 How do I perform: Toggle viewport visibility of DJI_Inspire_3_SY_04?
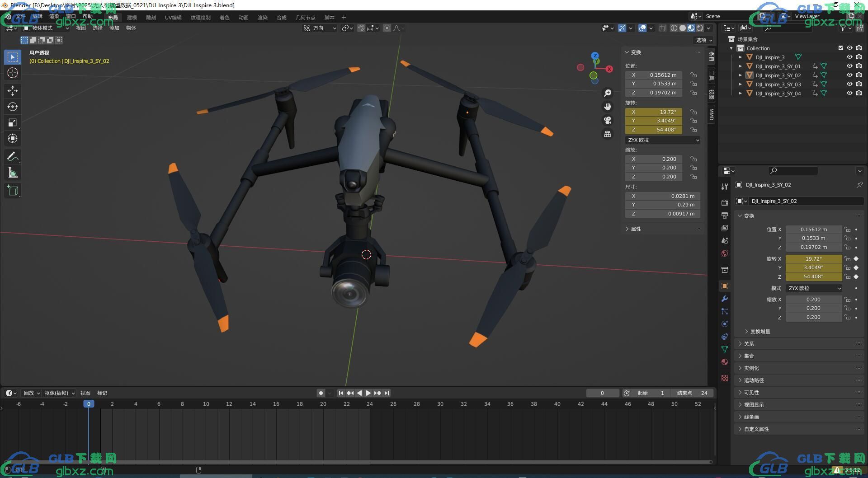pyautogui.click(x=849, y=93)
